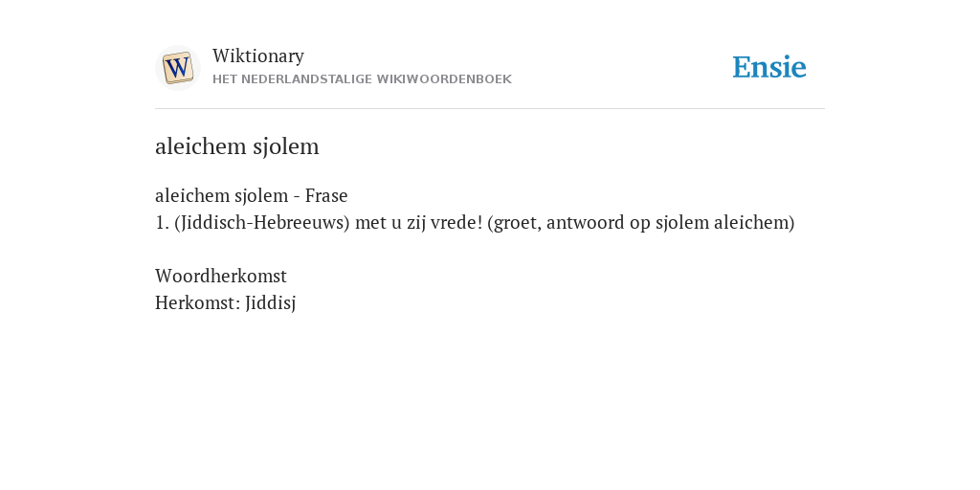Open the Ensie logo link

coord(769,67)
